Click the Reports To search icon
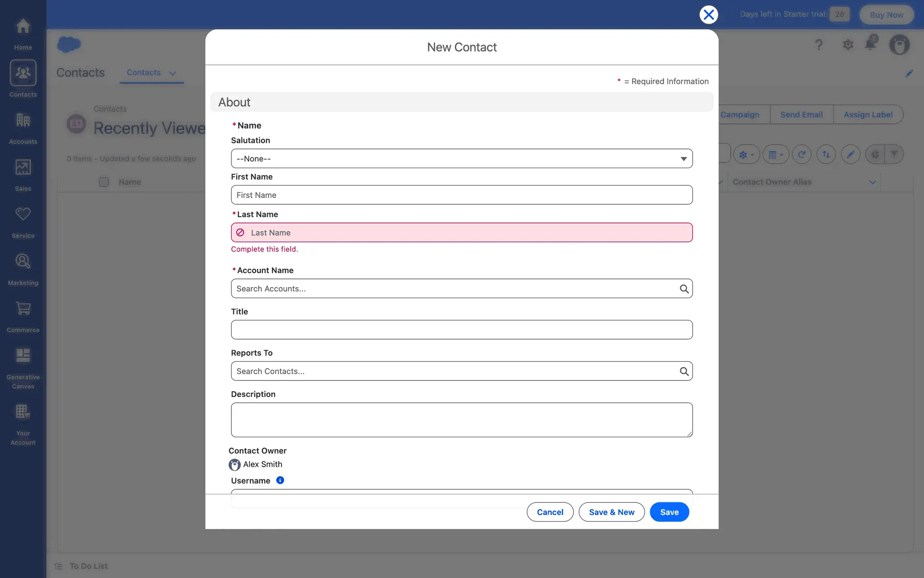The height and width of the screenshot is (578, 924). 684,371
